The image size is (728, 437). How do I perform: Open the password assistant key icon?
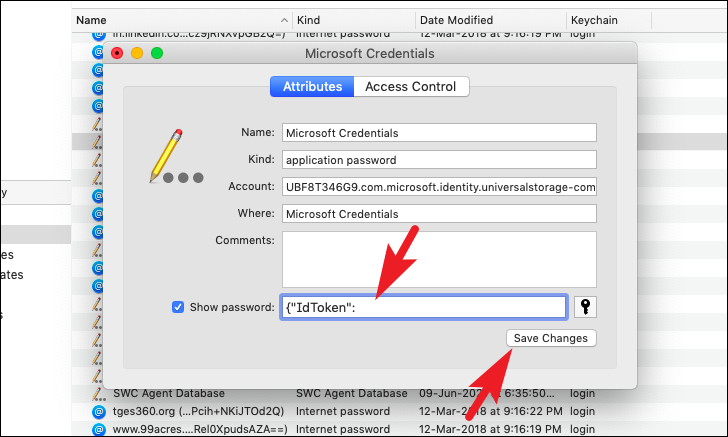point(585,307)
